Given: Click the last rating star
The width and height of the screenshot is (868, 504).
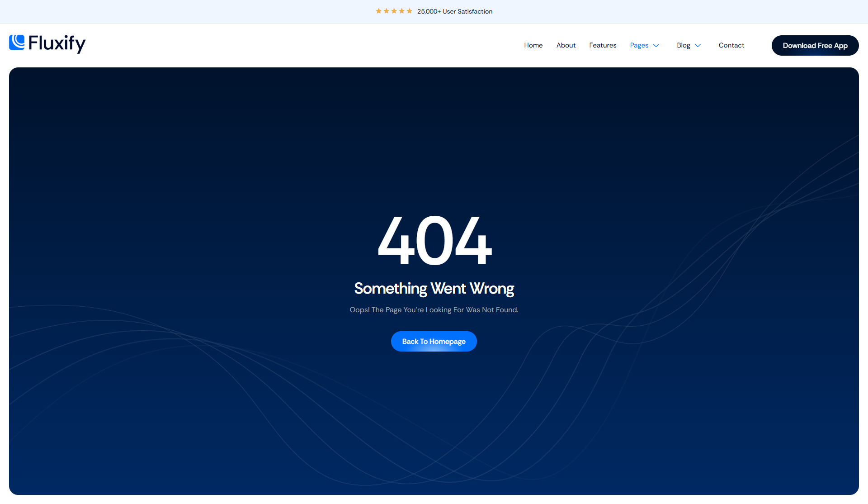Looking at the screenshot, I should pos(409,11).
